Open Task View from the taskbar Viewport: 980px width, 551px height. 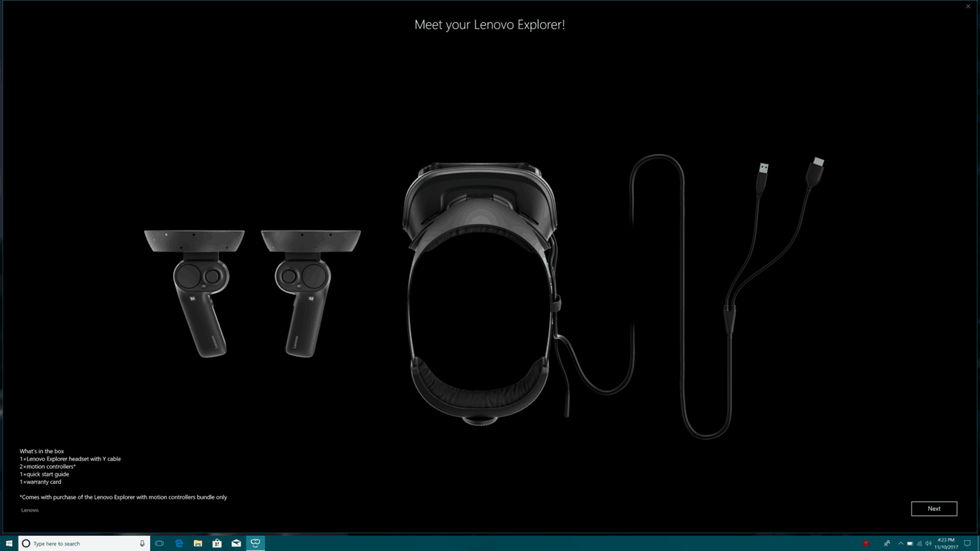point(159,543)
